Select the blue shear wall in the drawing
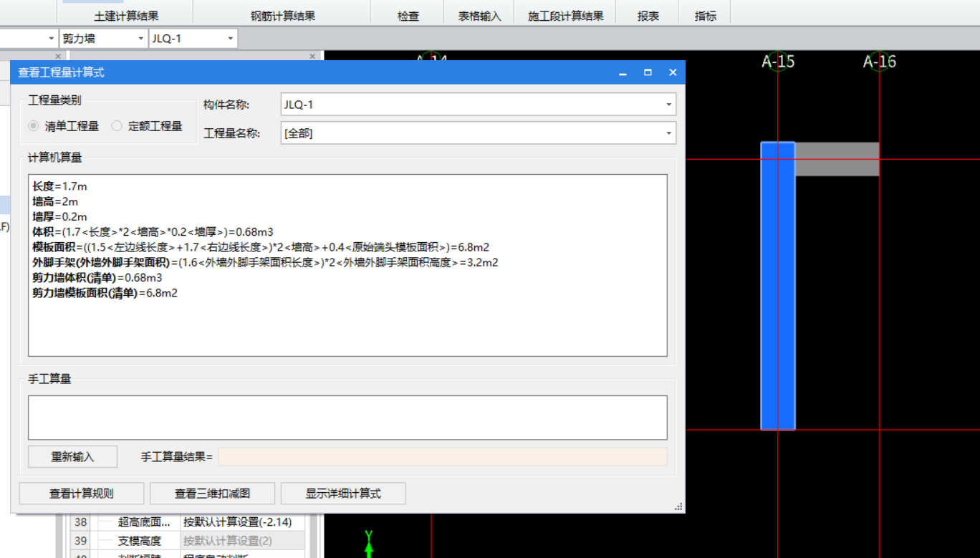 (x=777, y=286)
